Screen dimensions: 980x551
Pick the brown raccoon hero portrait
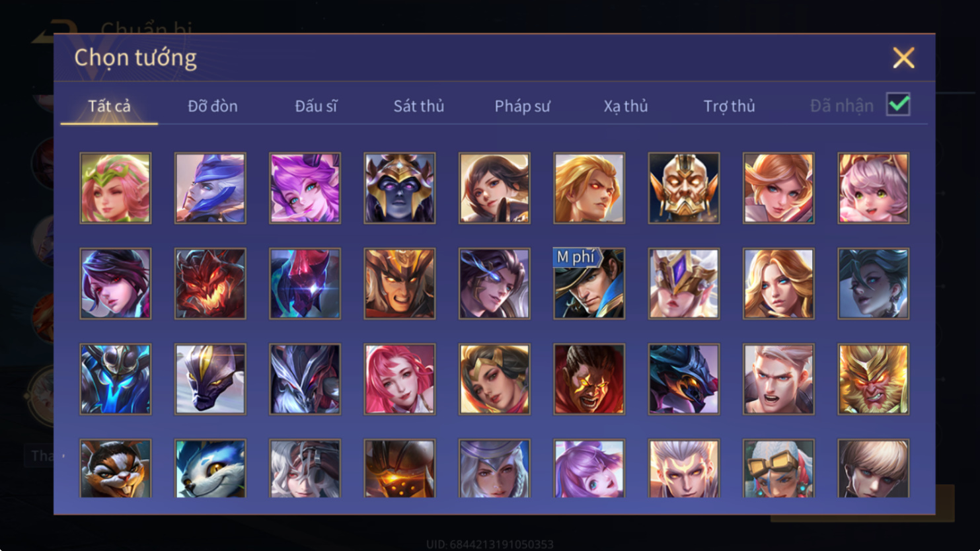coord(116,468)
